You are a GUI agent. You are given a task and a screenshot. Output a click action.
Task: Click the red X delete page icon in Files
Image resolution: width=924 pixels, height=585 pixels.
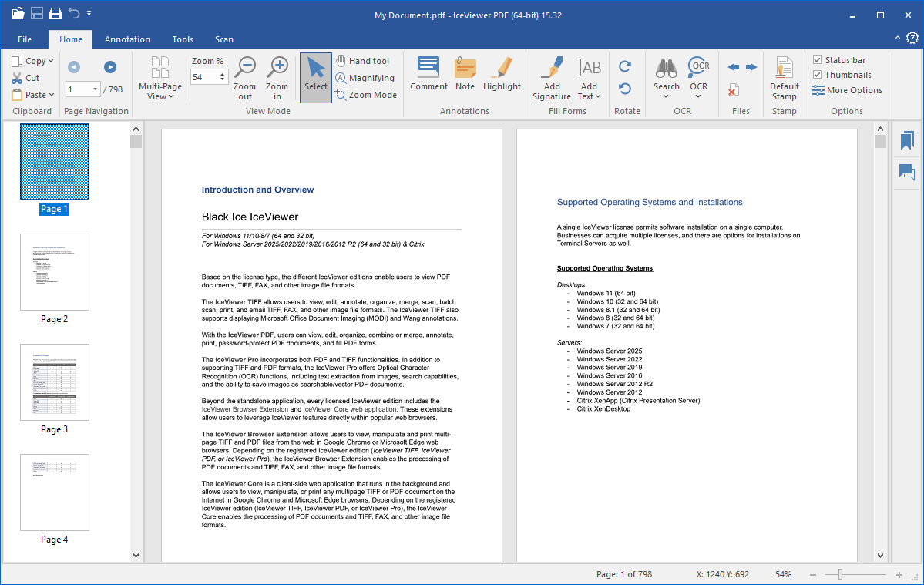734,90
